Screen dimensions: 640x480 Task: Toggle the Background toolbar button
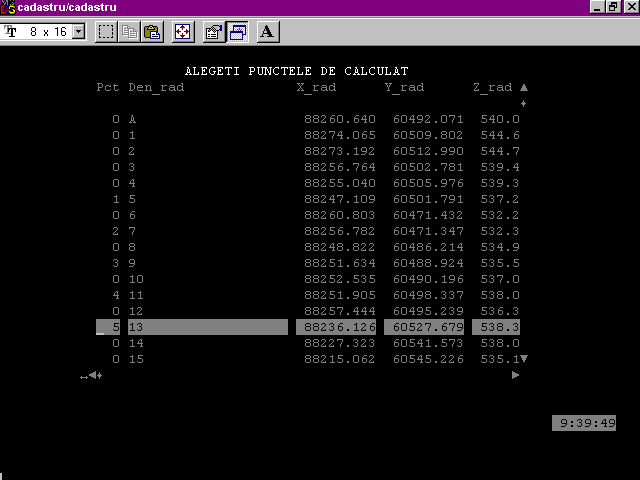point(238,32)
